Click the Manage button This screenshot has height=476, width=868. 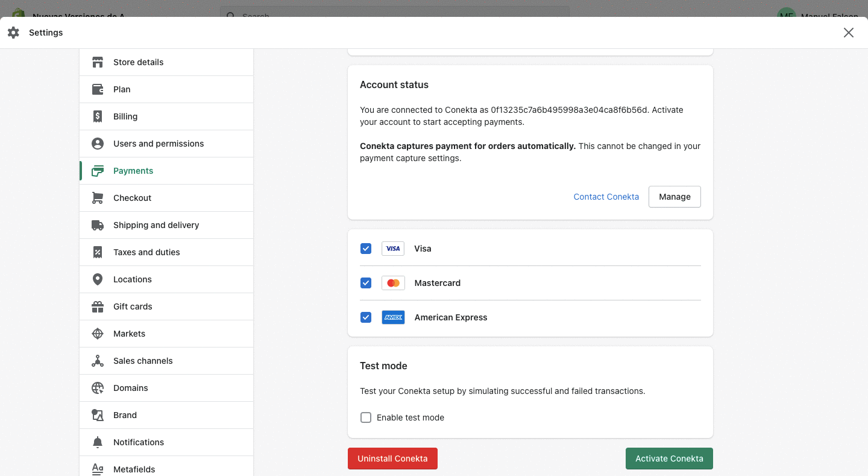point(675,197)
